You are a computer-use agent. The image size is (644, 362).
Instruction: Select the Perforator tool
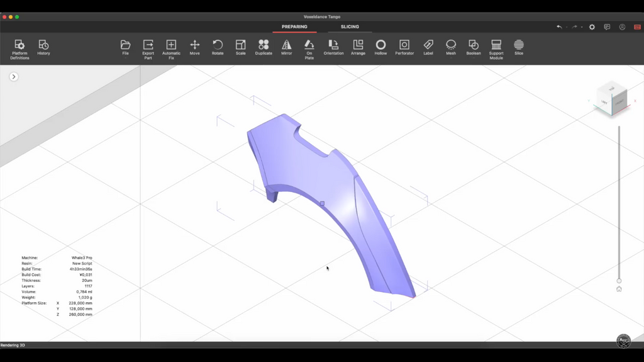tap(404, 47)
